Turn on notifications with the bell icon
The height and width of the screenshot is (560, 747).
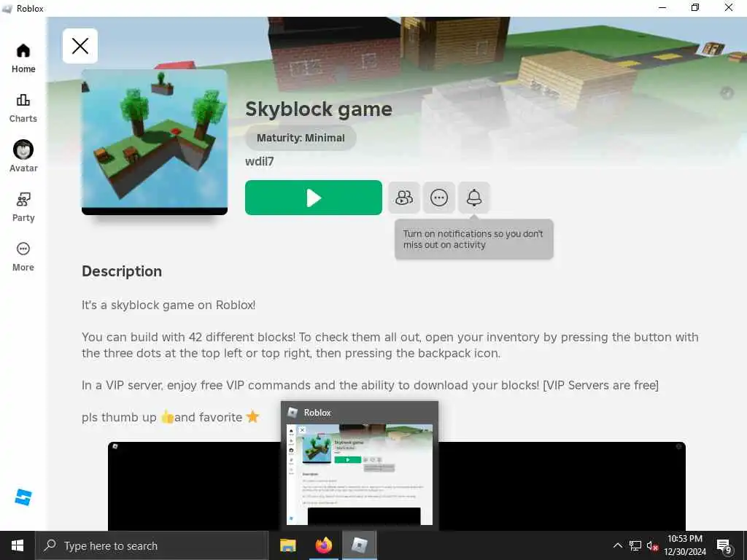[x=474, y=198]
